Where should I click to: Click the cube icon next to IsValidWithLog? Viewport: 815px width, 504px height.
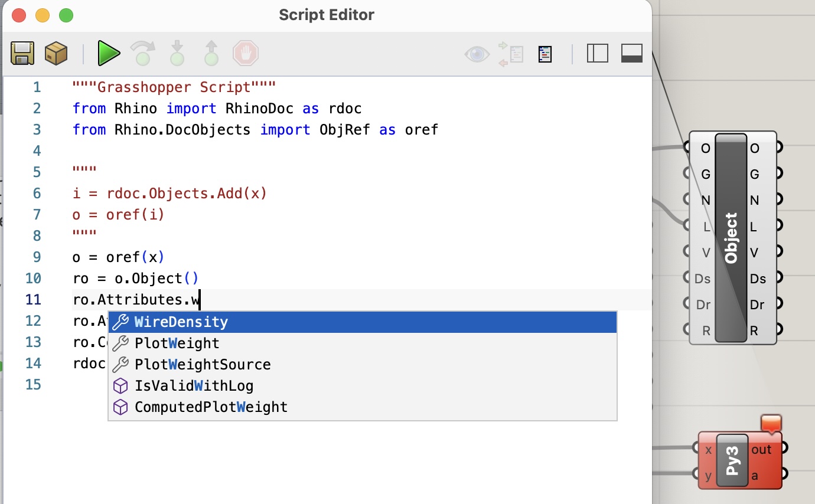point(120,385)
